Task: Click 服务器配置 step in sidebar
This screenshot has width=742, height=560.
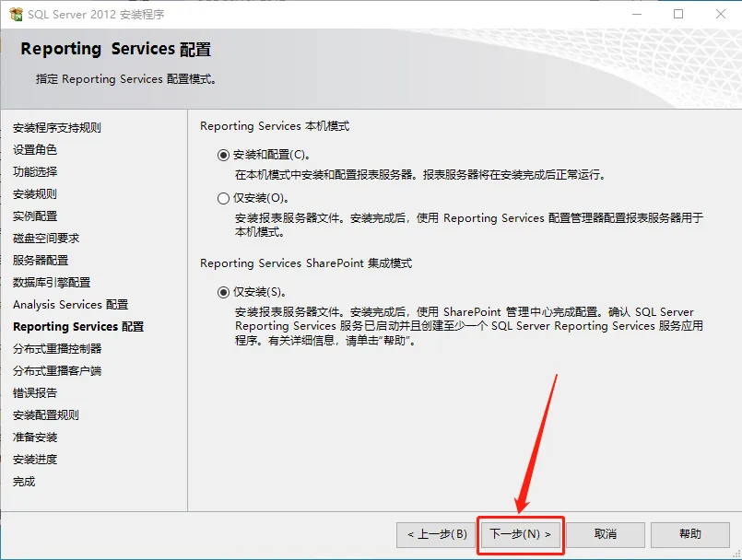Action: coord(41,260)
